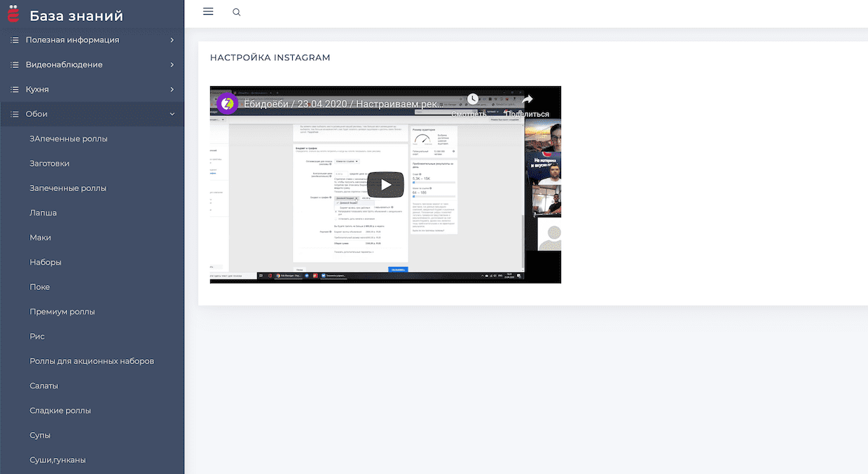Open ЗАпеченные роллы submenu item
Image resolution: width=868 pixels, height=474 pixels.
(x=69, y=139)
